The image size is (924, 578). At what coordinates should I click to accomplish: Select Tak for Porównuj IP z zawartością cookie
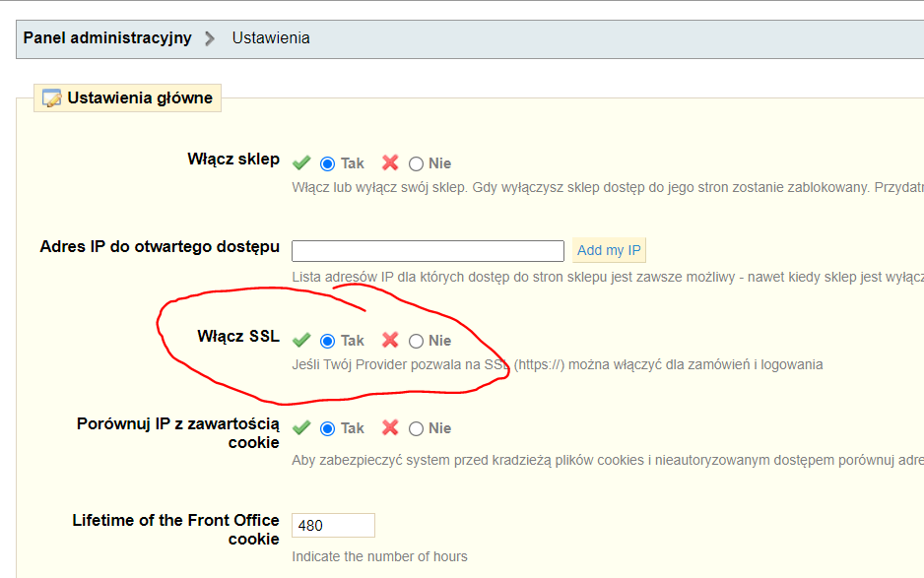[328, 429]
